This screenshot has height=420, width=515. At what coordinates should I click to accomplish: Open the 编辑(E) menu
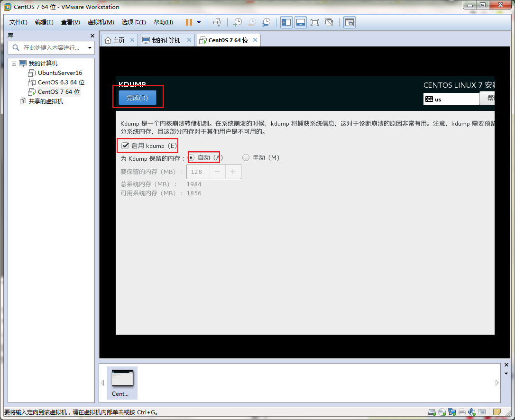tap(44, 22)
